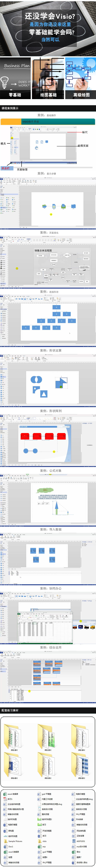Select the 高级绘图 course card
Viewport: 96px width, 868px height.
click(x=81, y=78)
